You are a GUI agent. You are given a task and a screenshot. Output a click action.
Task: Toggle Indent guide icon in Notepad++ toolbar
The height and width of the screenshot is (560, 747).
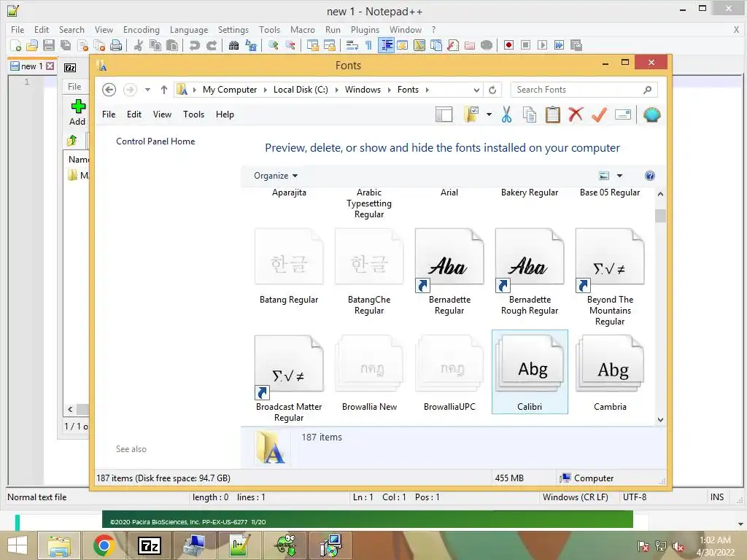tap(387, 45)
